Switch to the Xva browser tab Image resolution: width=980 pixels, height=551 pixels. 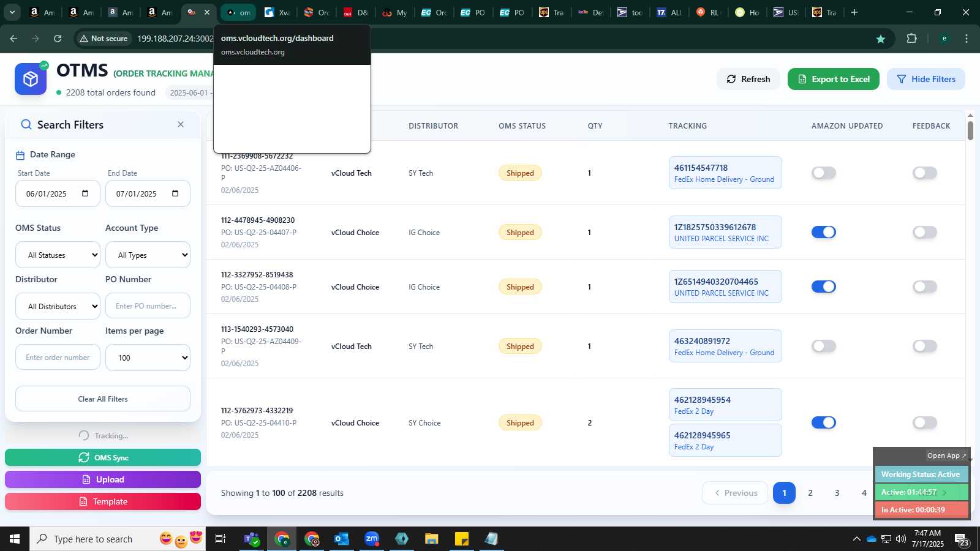[277, 12]
